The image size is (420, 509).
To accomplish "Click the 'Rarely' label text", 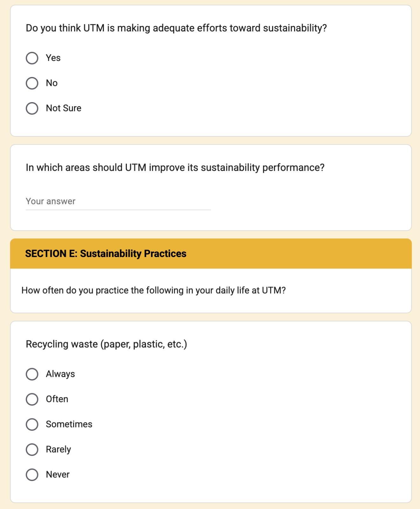I will tap(59, 449).
